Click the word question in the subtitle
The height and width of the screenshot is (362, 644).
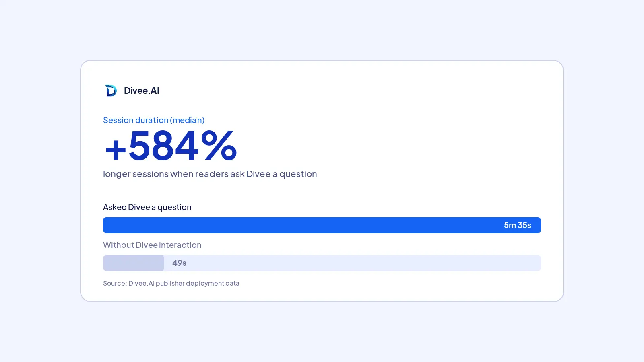[x=298, y=174]
